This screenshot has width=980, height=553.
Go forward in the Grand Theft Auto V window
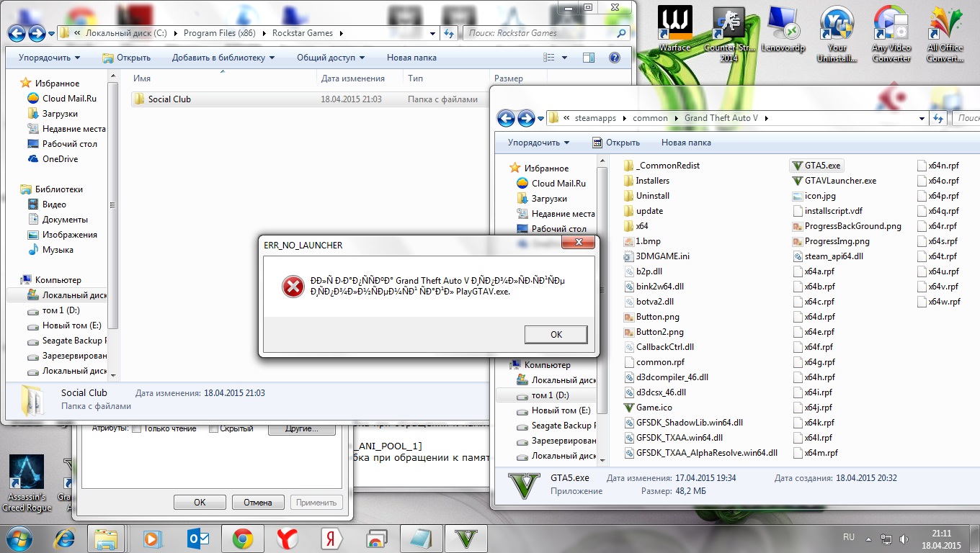pos(527,118)
